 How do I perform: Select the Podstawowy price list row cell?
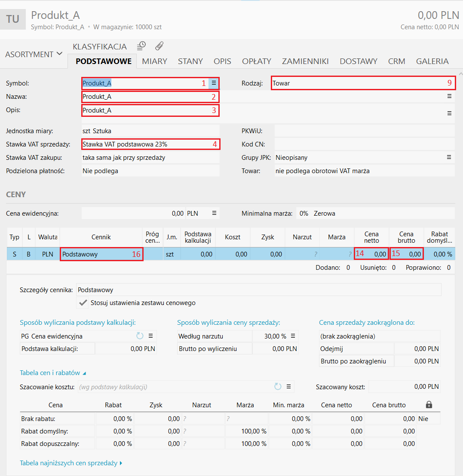click(101, 254)
